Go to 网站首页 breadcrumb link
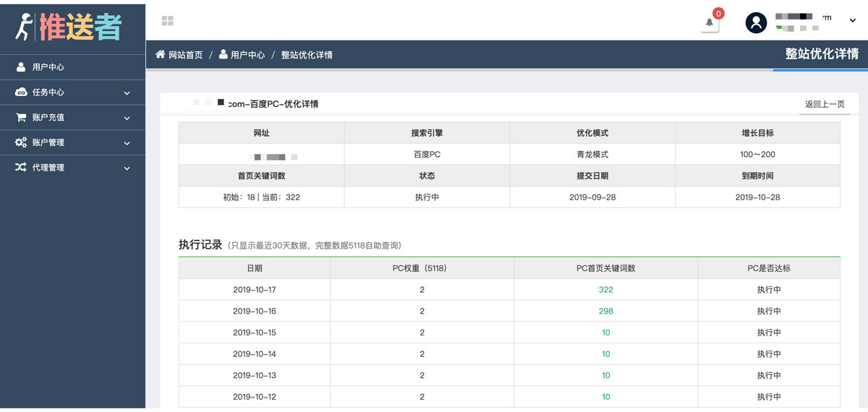Screen dimensions: 868x412 185,55
